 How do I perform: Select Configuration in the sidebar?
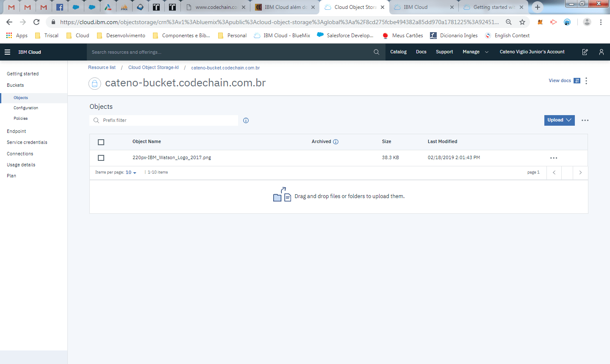(26, 108)
